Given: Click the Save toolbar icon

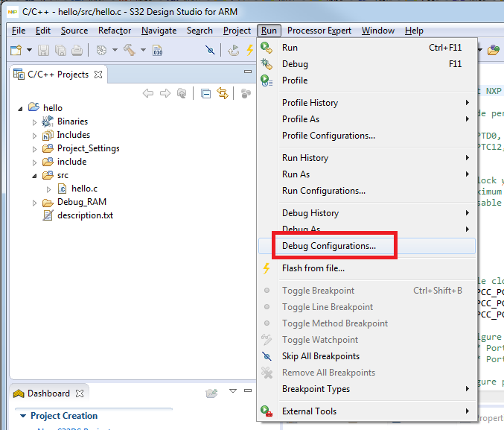Looking at the screenshot, I should (x=43, y=50).
